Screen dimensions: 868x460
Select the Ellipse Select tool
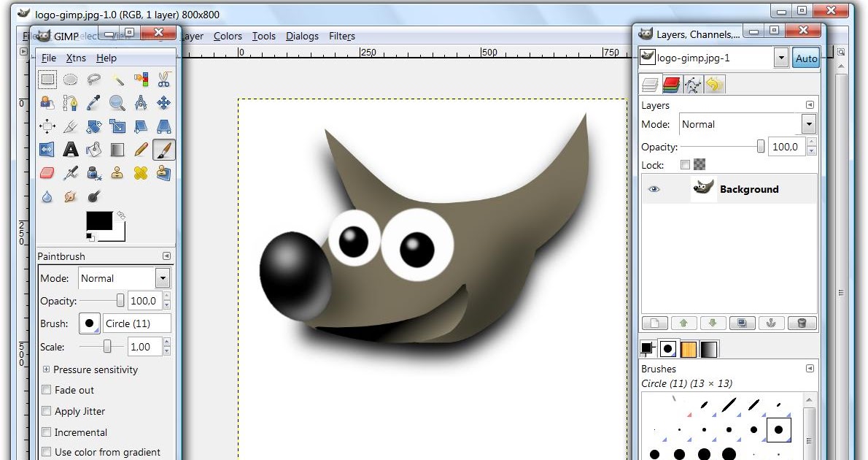(x=70, y=80)
